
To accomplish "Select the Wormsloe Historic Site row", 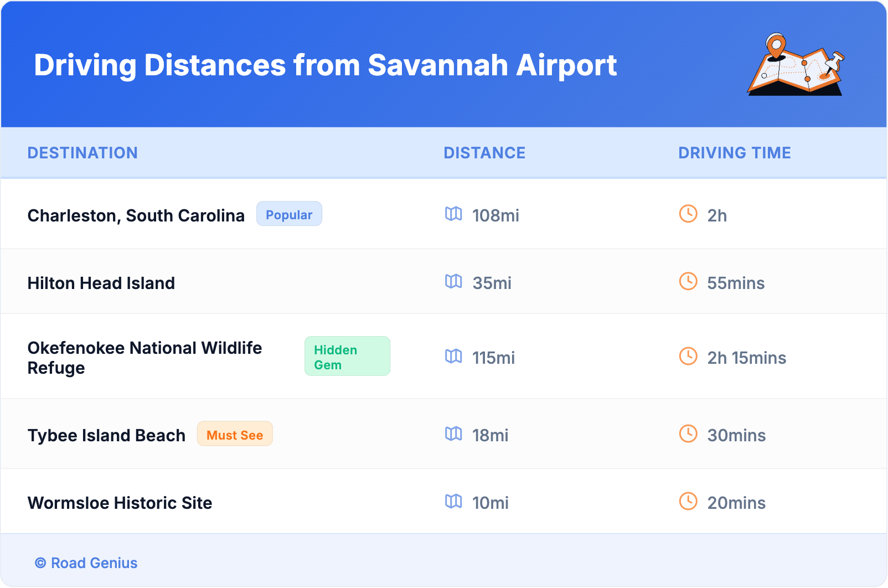I will click(120, 503).
